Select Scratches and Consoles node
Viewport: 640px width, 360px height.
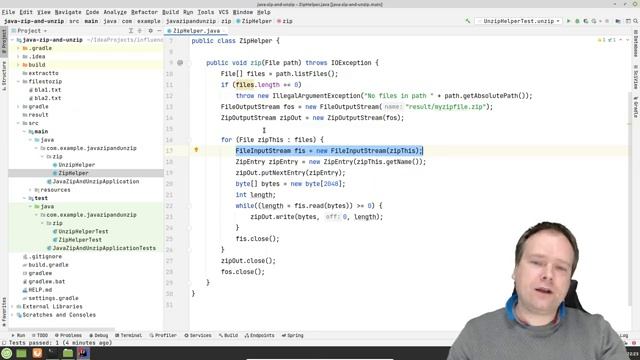tap(56, 315)
